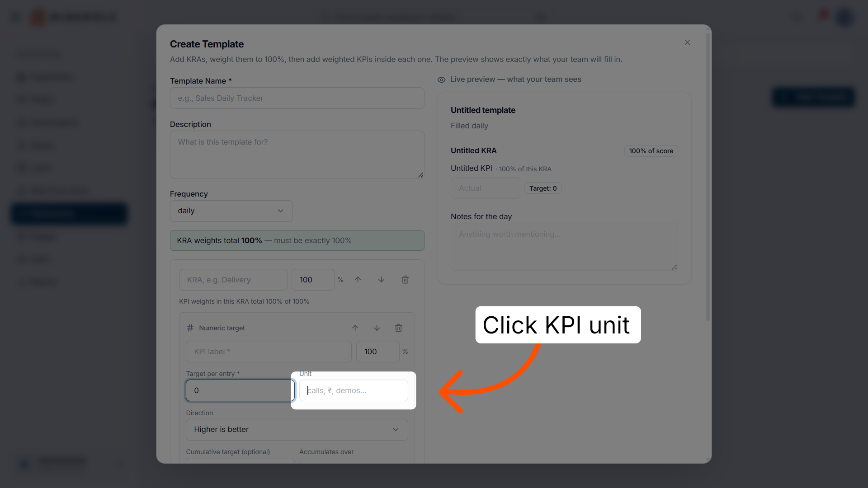Screen dimensions: 868x488
Task: Focus the Template Name field
Action: (297, 98)
